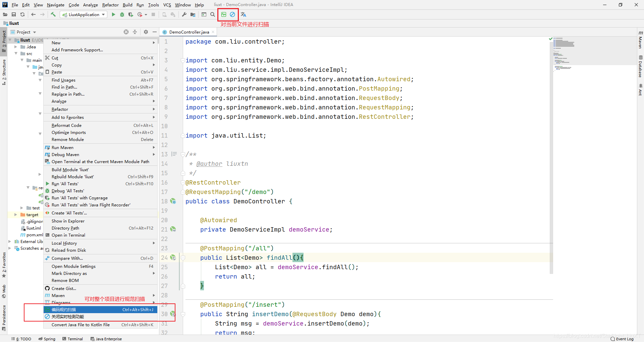644x342 pixels.
Task: Fold the findAll method at line 24
Action: [183, 258]
